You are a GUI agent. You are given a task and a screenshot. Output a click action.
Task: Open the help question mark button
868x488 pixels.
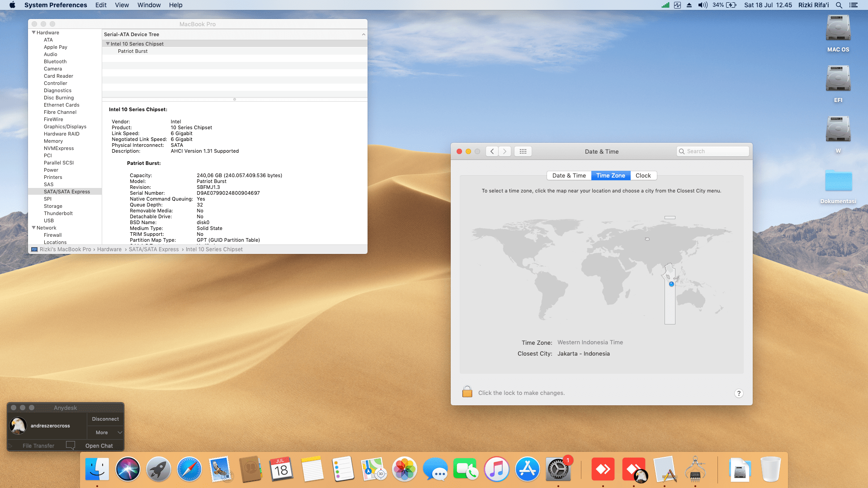(x=739, y=393)
